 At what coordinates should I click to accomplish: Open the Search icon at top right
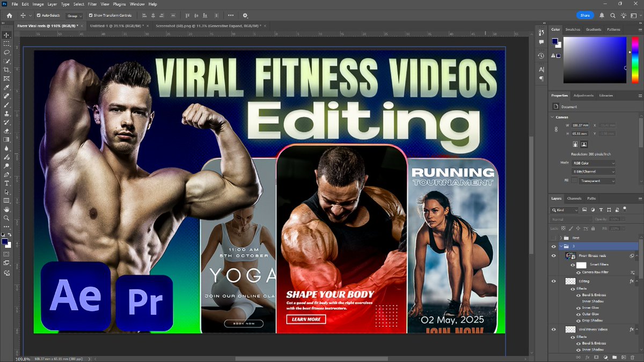click(x=613, y=16)
